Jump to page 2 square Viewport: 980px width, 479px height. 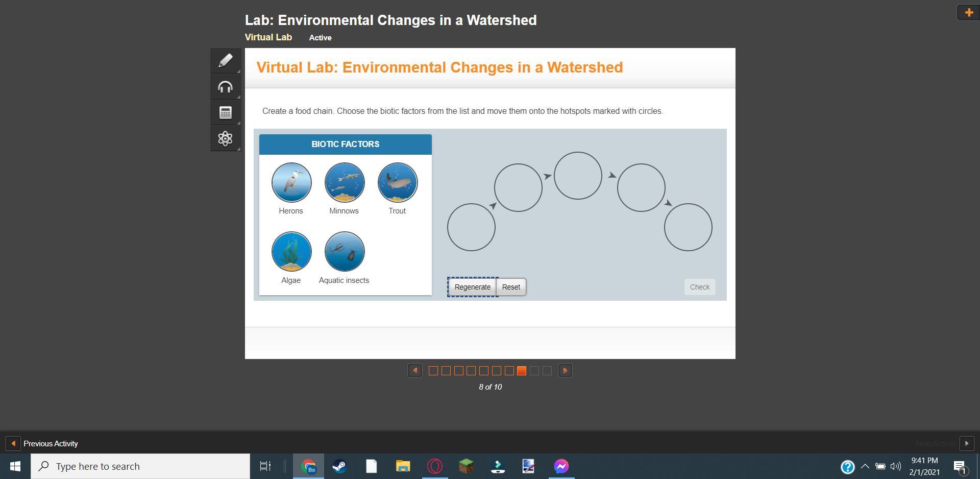[446, 371]
